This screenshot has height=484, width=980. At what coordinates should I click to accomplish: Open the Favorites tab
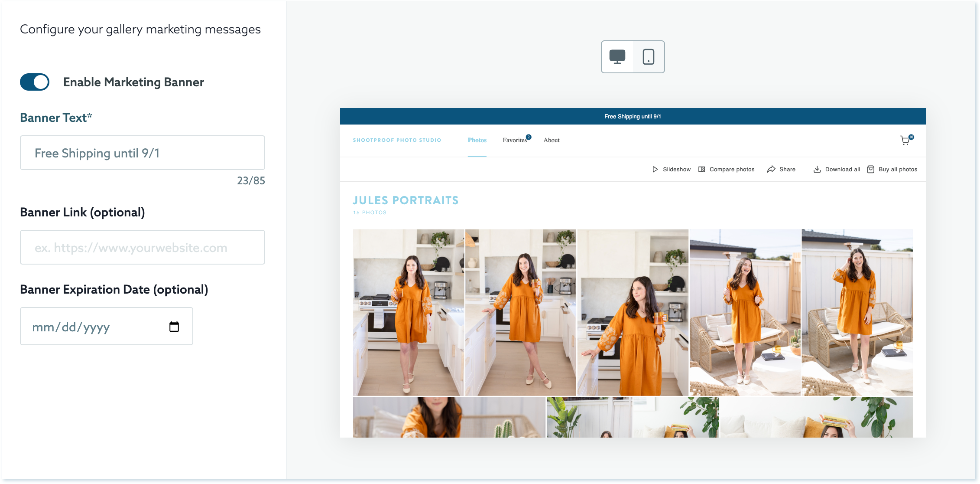tap(515, 140)
